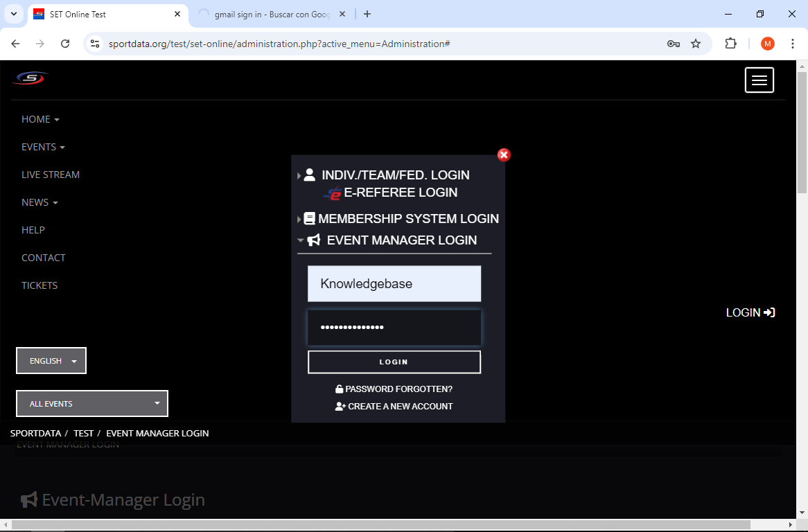Expand Indiv./Team/Fed. Login section

[x=395, y=175]
